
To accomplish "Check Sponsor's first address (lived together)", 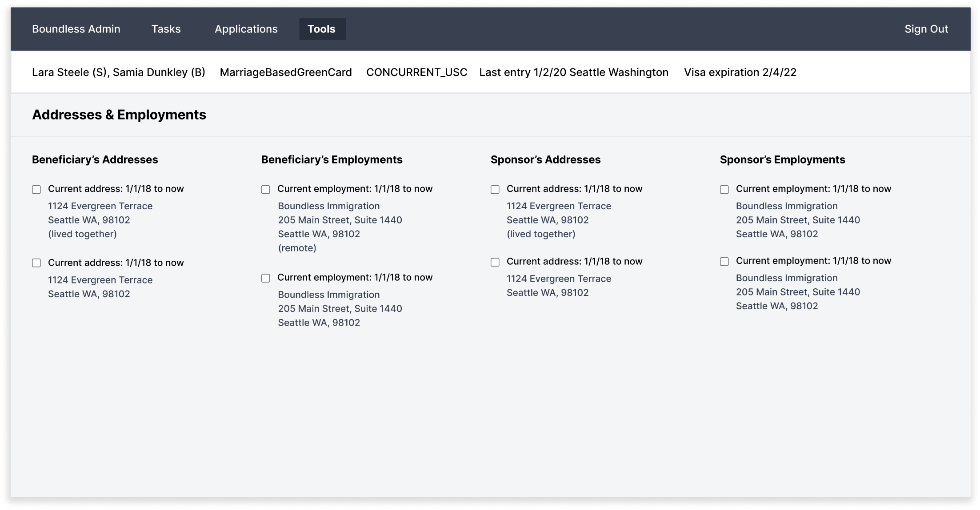I will tap(495, 190).
